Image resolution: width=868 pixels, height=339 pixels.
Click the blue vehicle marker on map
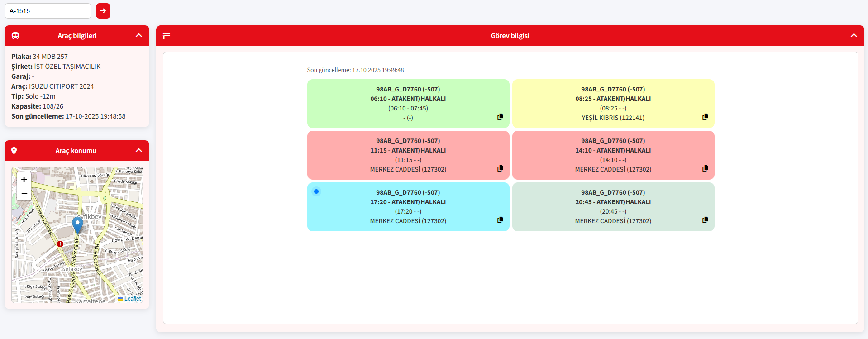pos(77,224)
